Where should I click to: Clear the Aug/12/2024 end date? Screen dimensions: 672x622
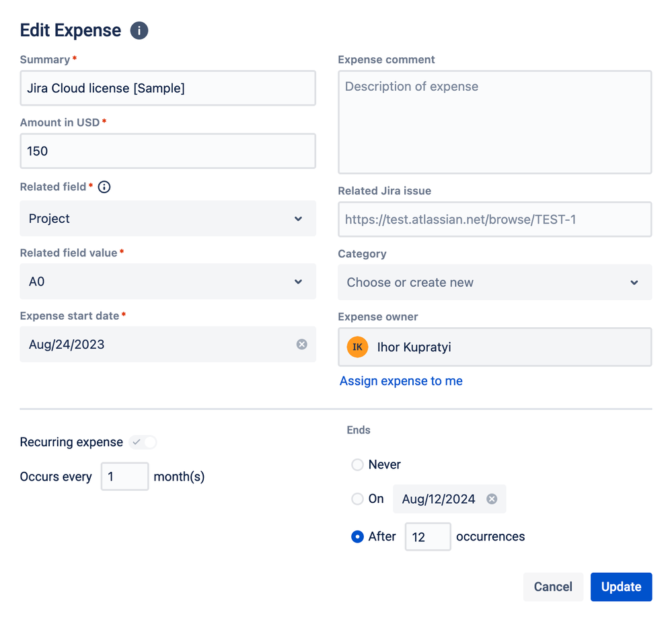(x=492, y=499)
